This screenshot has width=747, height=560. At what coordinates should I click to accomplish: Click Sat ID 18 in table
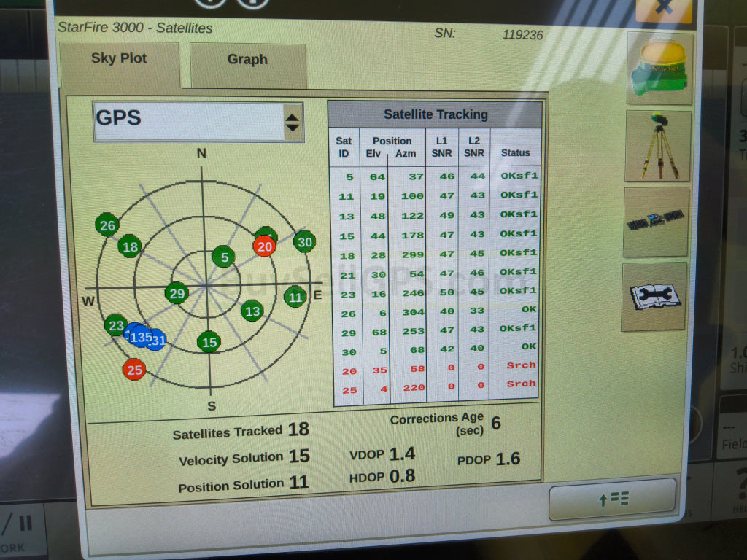tap(347, 256)
